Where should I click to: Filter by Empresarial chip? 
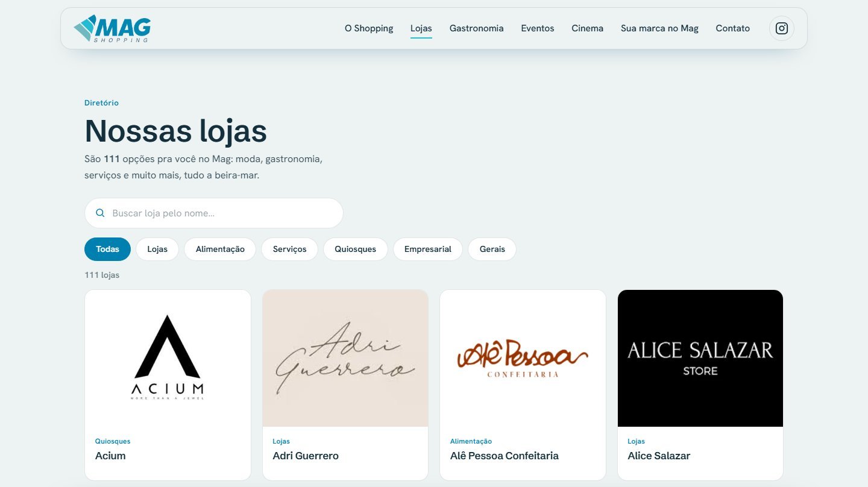[x=428, y=249]
